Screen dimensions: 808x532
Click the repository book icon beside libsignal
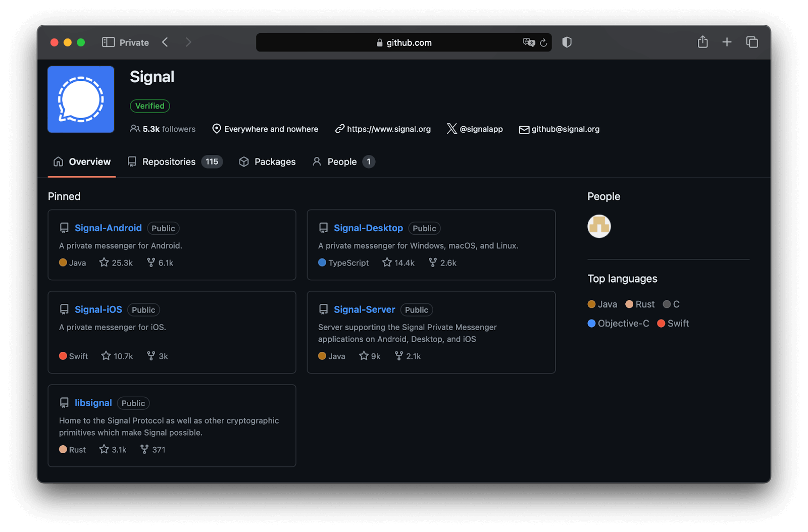(64, 402)
